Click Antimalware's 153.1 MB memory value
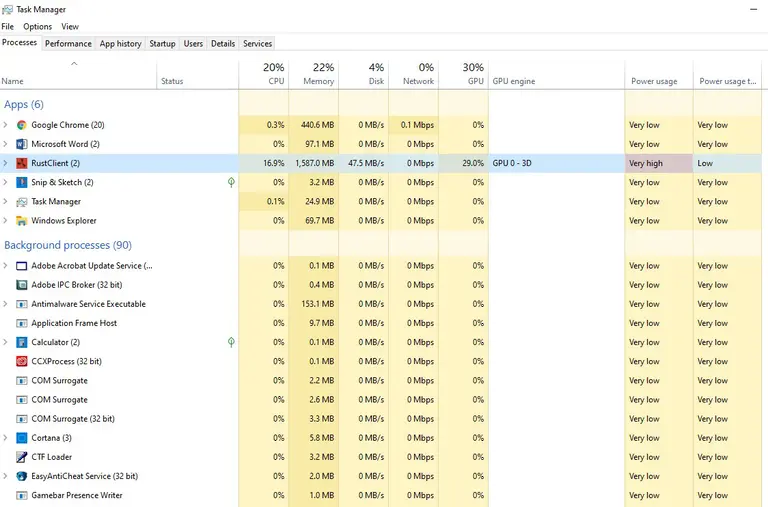The height and width of the screenshot is (507, 768). point(317,304)
